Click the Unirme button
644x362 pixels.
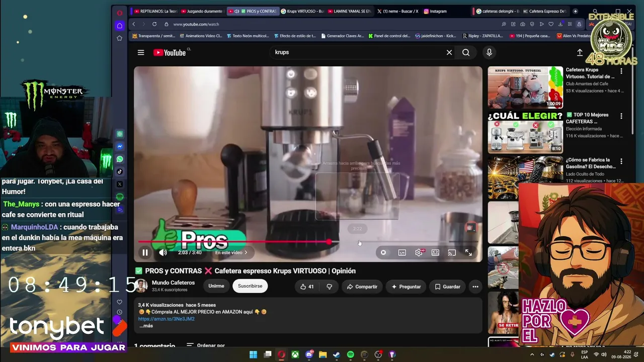(216, 286)
